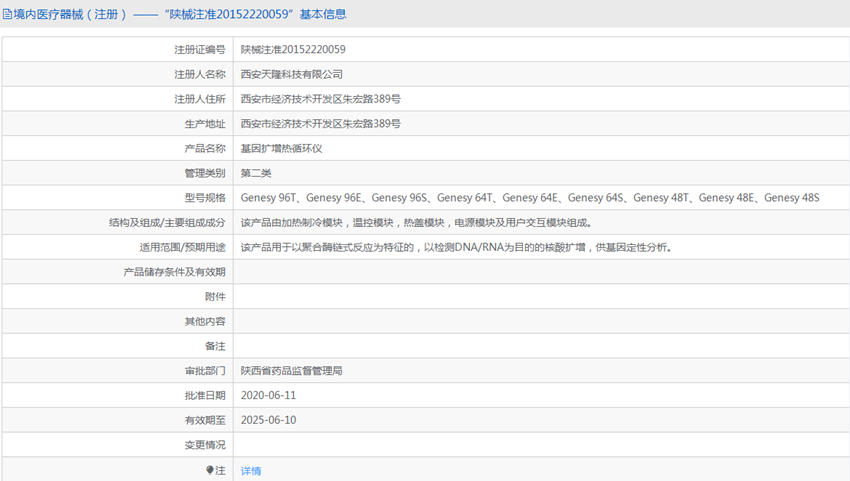
Task: Click the 有效期至 label
Action: (205, 420)
